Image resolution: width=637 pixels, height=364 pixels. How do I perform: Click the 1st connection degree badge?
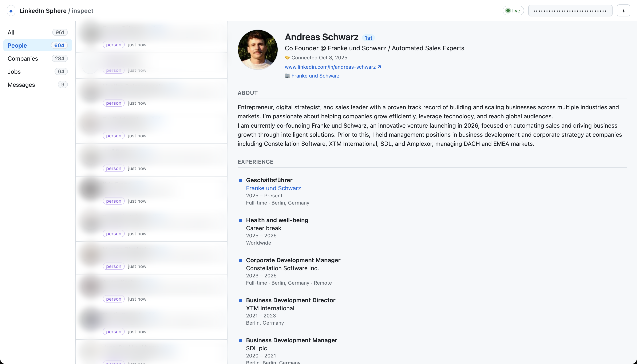pyautogui.click(x=368, y=38)
